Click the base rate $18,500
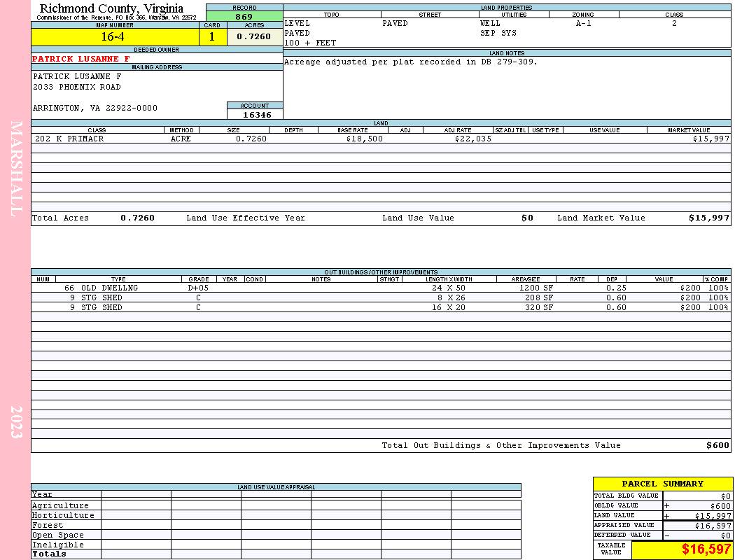 coord(364,139)
